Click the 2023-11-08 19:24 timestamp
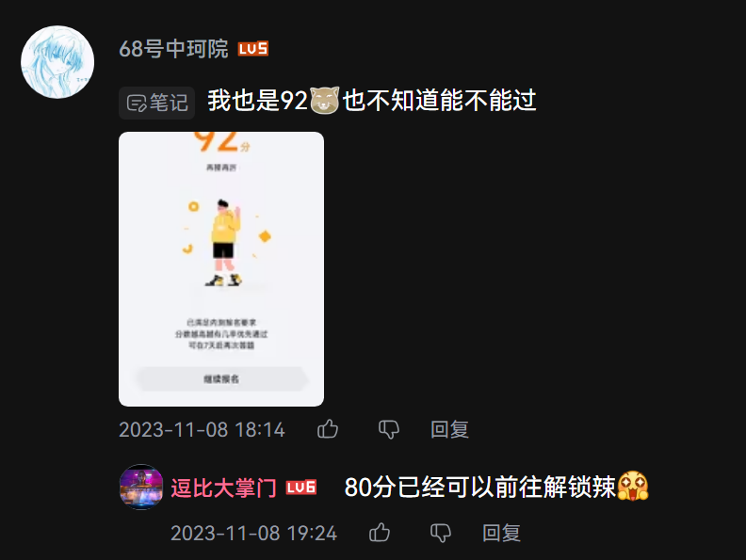746x560 pixels. (253, 533)
